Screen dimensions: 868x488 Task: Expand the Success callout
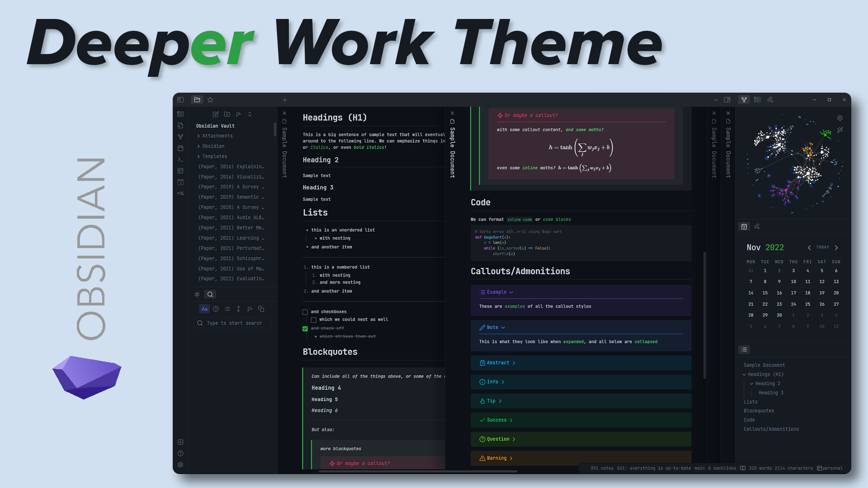point(511,420)
